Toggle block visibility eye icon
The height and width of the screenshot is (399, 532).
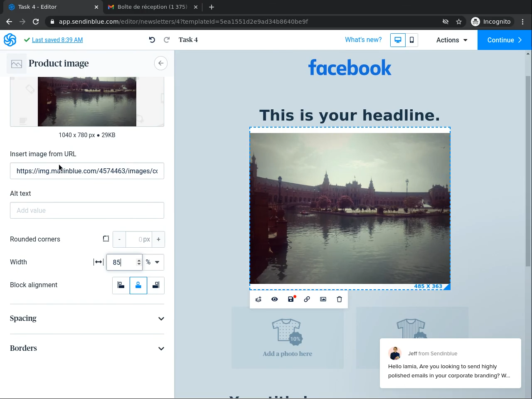(x=275, y=299)
